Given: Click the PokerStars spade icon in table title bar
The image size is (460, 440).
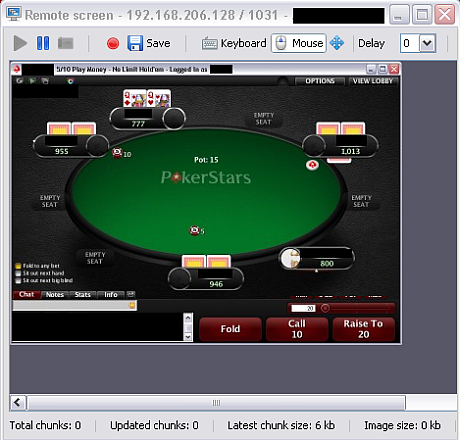Looking at the screenshot, I should (x=16, y=69).
